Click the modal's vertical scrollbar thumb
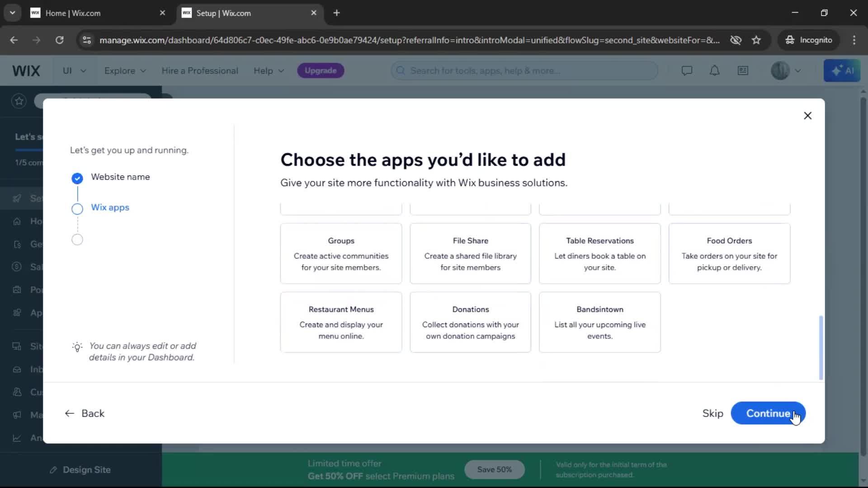 (x=821, y=347)
